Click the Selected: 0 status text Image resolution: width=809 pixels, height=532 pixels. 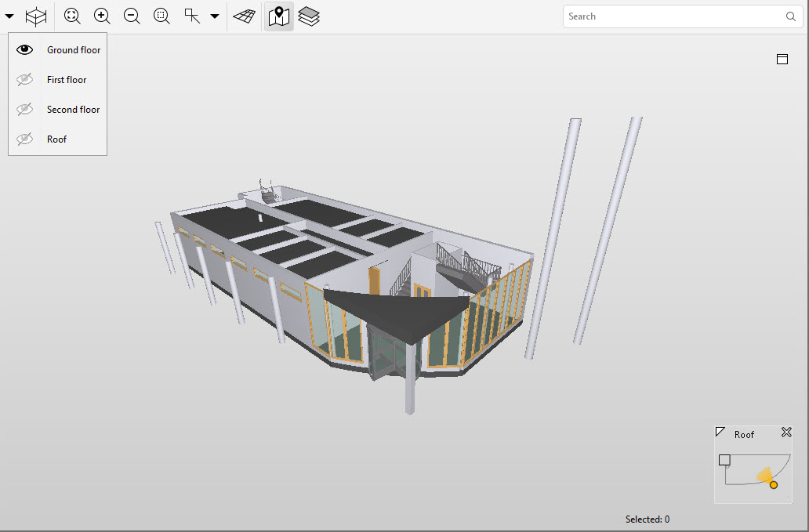pyautogui.click(x=647, y=519)
